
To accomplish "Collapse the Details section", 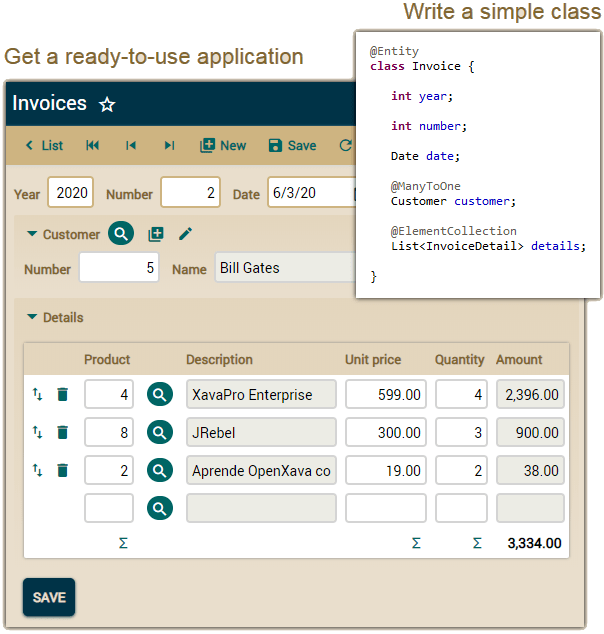I will (x=33, y=318).
